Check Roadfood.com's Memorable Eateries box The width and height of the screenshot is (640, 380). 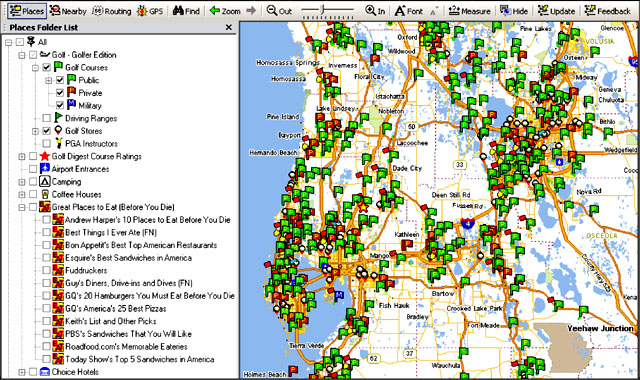pos(47,347)
